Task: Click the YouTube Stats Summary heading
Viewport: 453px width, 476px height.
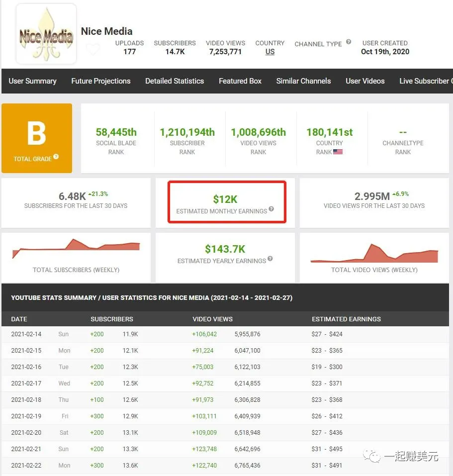Action: coord(151,298)
